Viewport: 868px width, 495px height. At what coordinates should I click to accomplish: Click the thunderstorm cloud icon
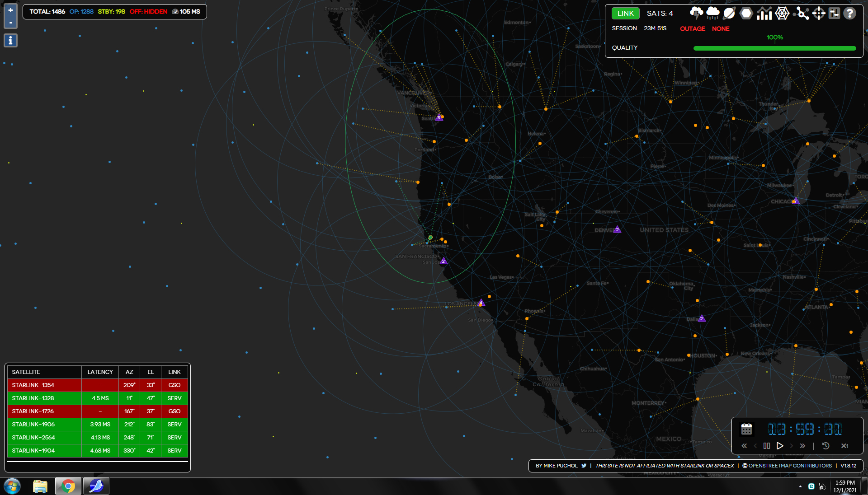coord(696,13)
